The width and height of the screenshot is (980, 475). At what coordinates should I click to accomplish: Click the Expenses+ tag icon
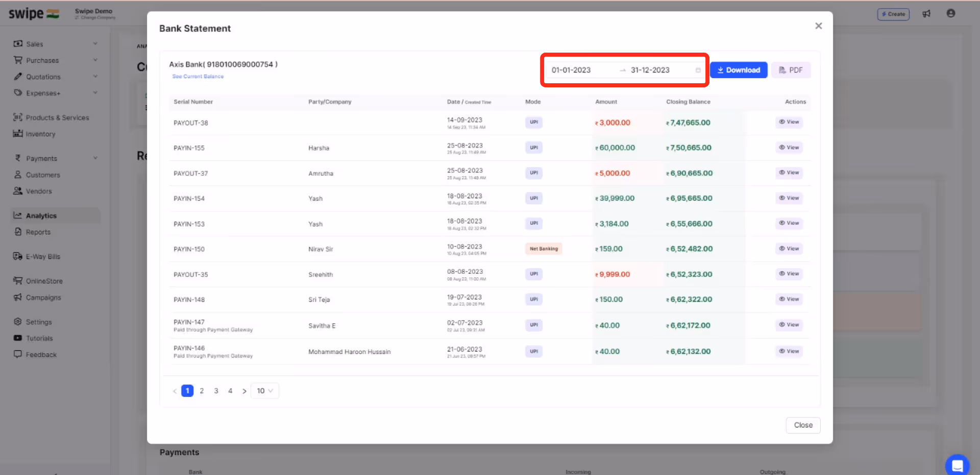[x=18, y=93]
